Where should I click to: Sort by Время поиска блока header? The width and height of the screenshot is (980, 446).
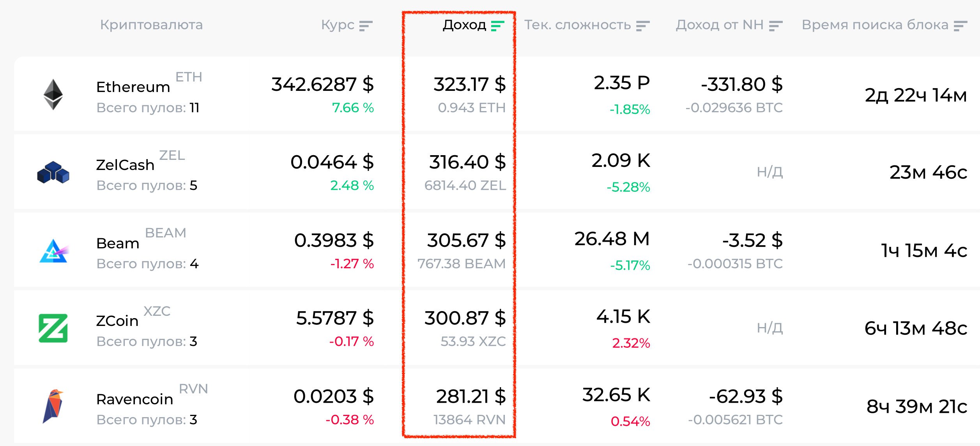(875, 25)
